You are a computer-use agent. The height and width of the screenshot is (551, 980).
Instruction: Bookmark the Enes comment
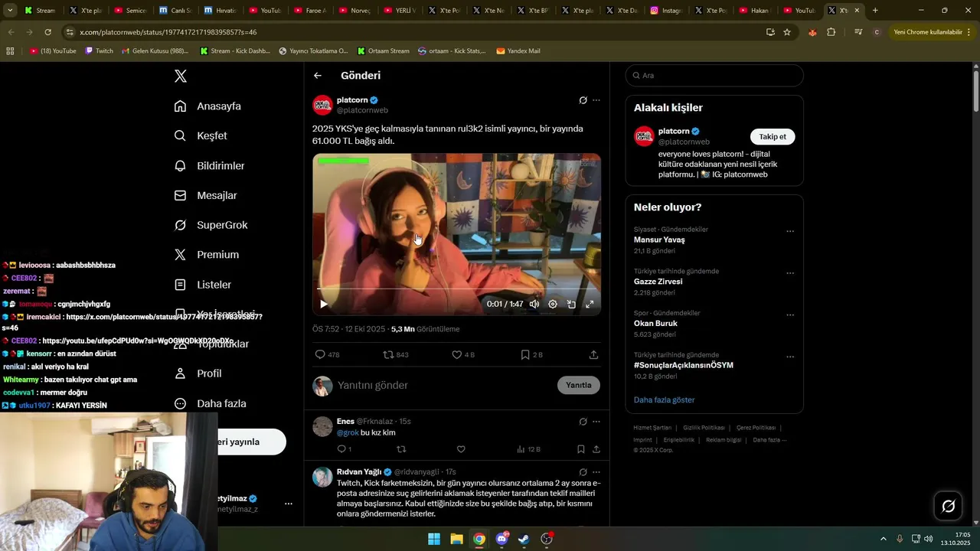[x=580, y=449]
